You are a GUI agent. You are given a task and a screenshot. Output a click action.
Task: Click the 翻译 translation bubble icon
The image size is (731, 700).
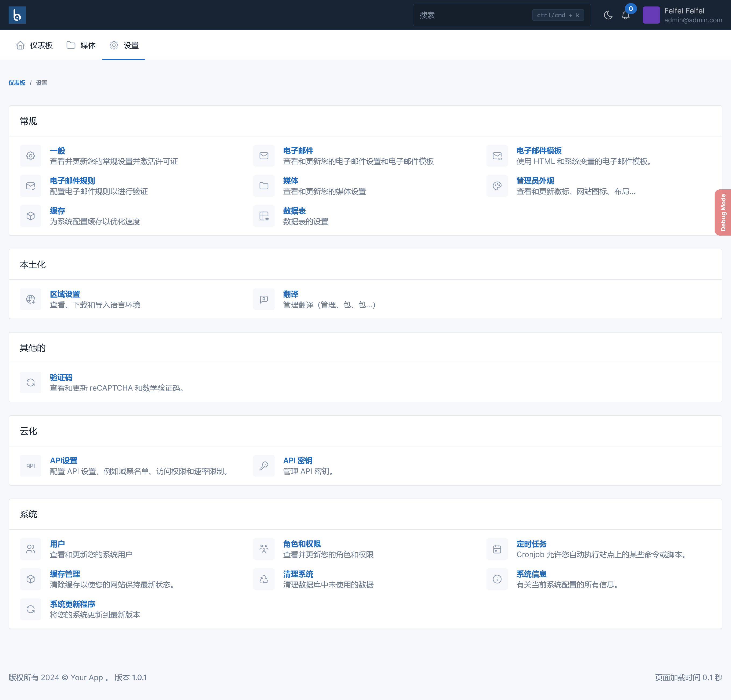(x=264, y=299)
